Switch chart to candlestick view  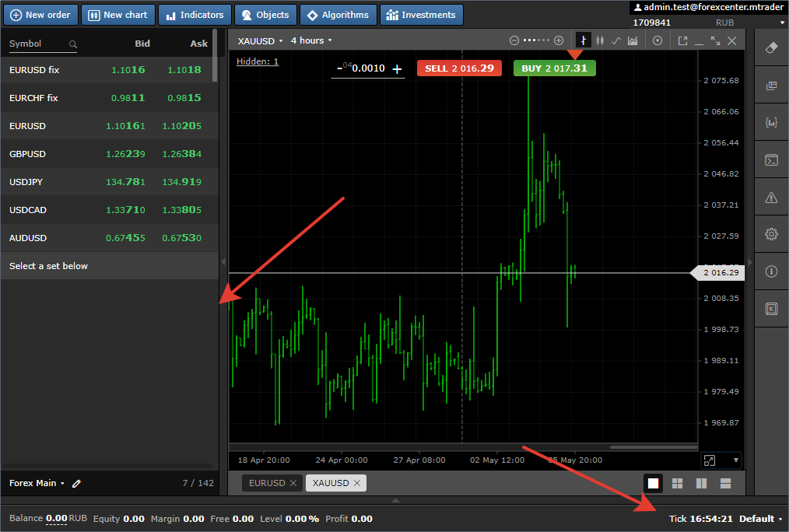click(598, 40)
